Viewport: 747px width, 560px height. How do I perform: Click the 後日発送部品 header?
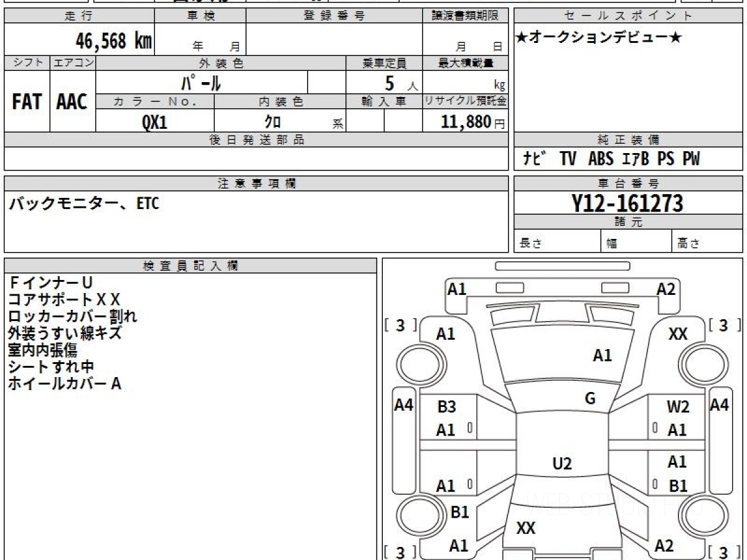coord(256,140)
